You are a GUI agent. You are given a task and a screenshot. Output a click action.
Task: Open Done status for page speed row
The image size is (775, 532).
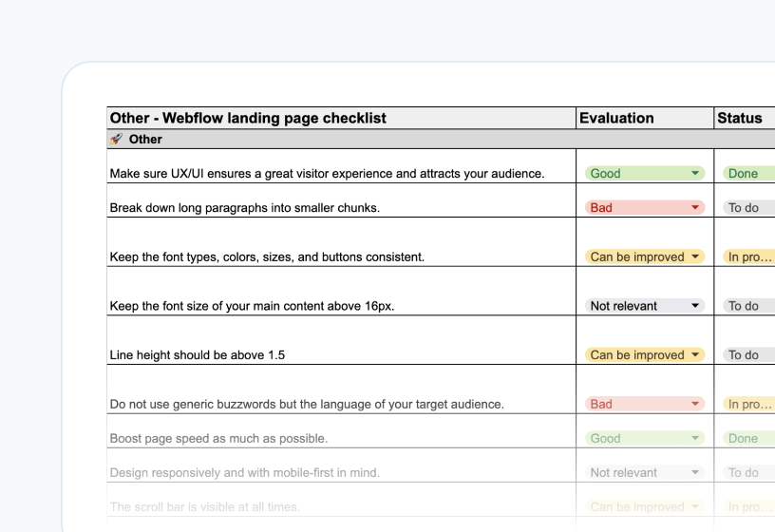(748, 438)
